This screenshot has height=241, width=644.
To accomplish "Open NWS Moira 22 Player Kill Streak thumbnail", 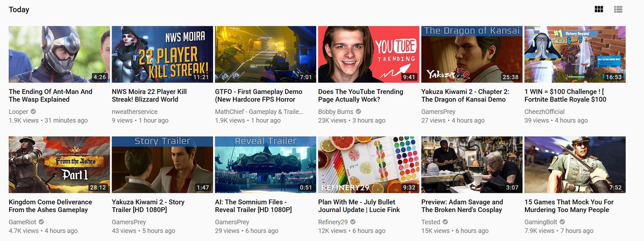I will tap(162, 54).
